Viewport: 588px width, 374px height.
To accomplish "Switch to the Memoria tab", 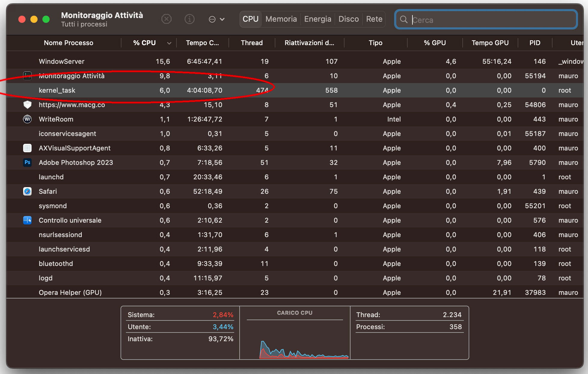I will tap(281, 19).
